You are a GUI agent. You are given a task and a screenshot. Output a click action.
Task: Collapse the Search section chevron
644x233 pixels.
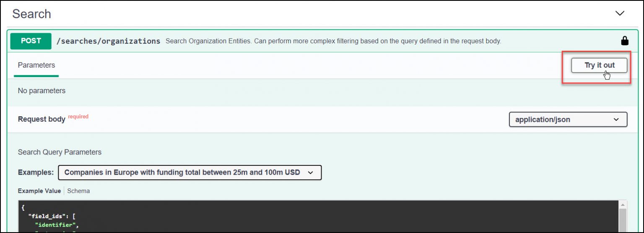tap(619, 13)
